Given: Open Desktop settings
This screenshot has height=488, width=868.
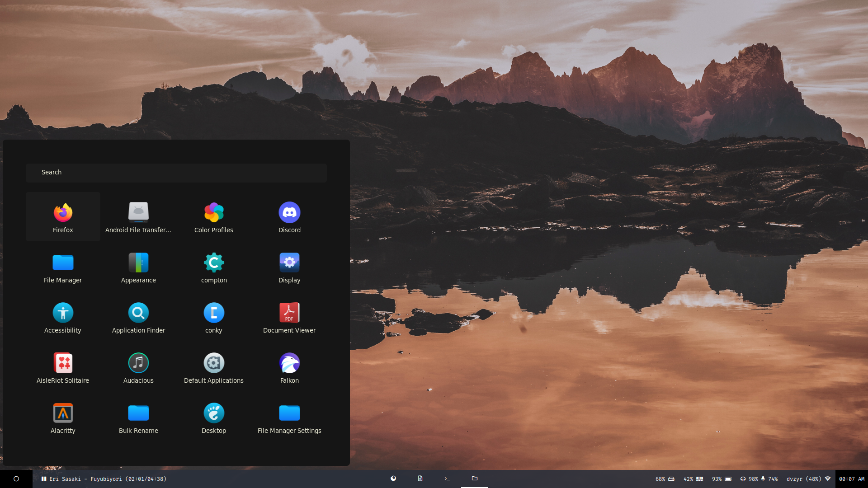Looking at the screenshot, I should 214,418.
